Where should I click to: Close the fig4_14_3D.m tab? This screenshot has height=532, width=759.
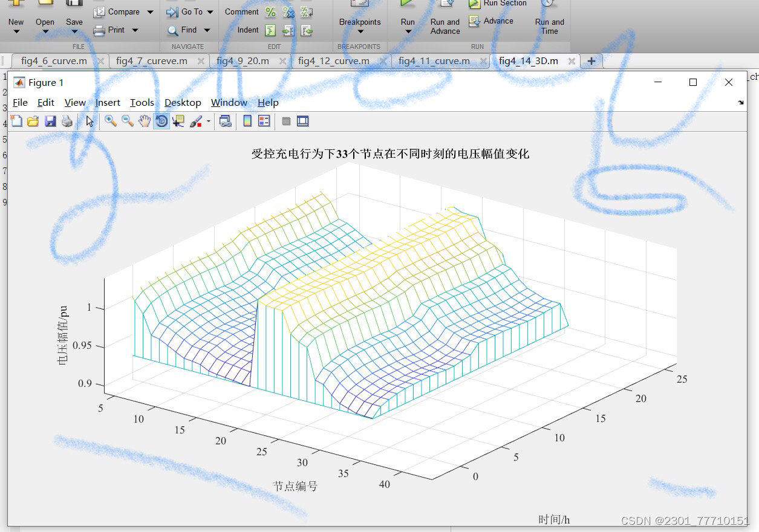[x=572, y=61]
